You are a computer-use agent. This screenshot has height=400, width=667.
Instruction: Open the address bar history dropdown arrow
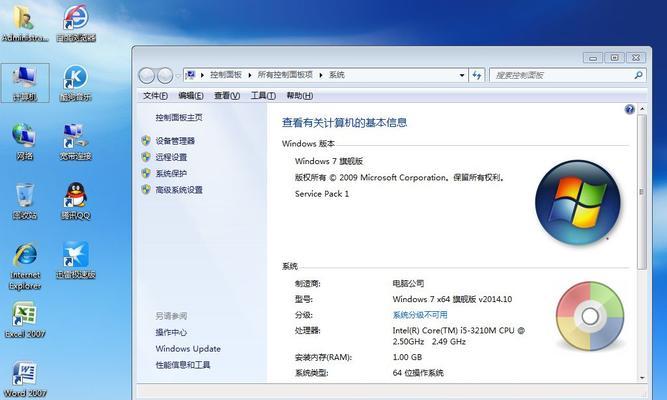click(x=462, y=75)
